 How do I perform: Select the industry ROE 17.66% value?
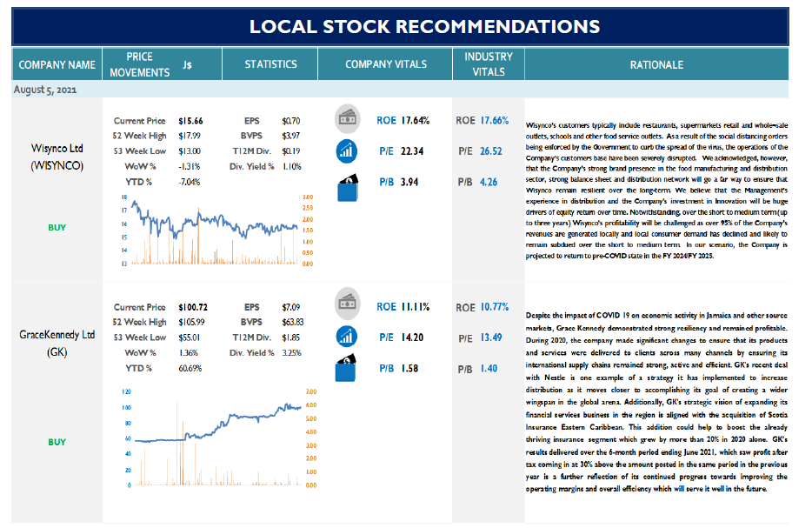click(495, 121)
